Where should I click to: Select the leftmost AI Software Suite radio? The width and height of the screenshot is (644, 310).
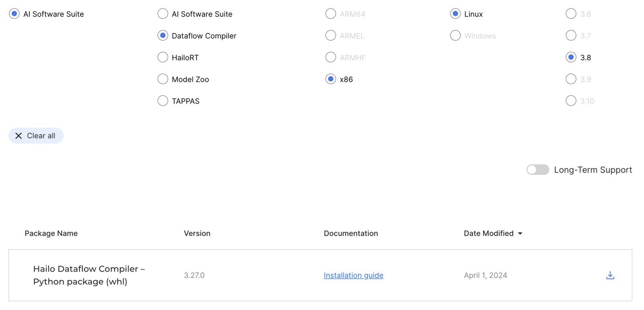[x=14, y=14]
